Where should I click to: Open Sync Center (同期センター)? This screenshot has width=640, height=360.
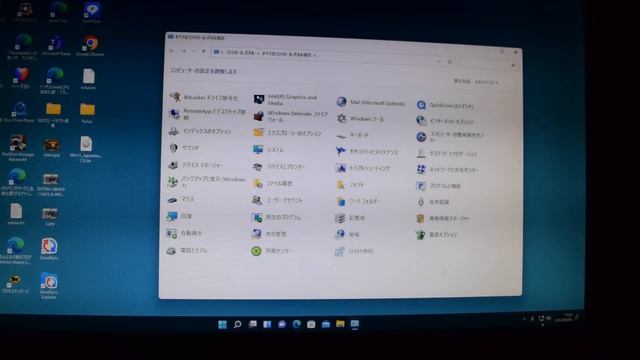(272, 251)
